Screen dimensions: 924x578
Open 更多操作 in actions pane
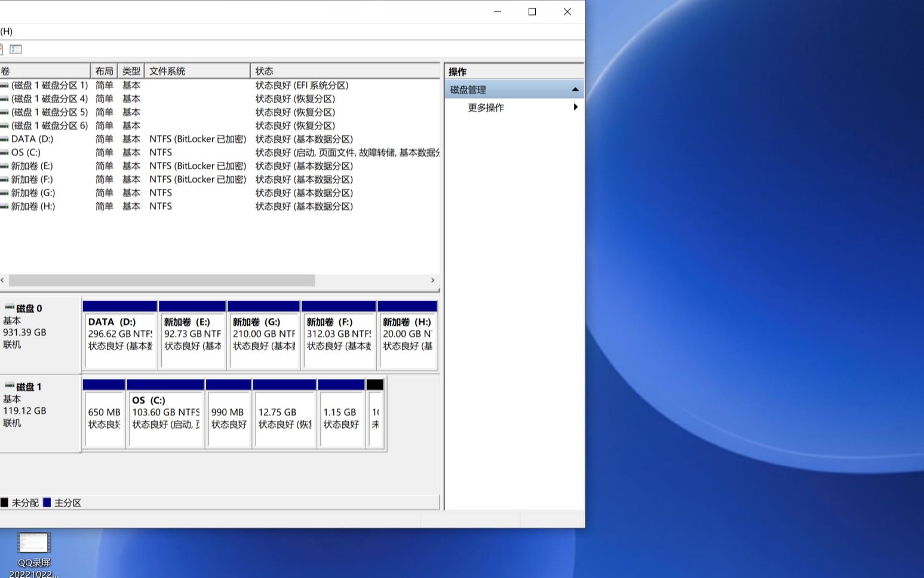pyautogui.click(x=486, y=108)
